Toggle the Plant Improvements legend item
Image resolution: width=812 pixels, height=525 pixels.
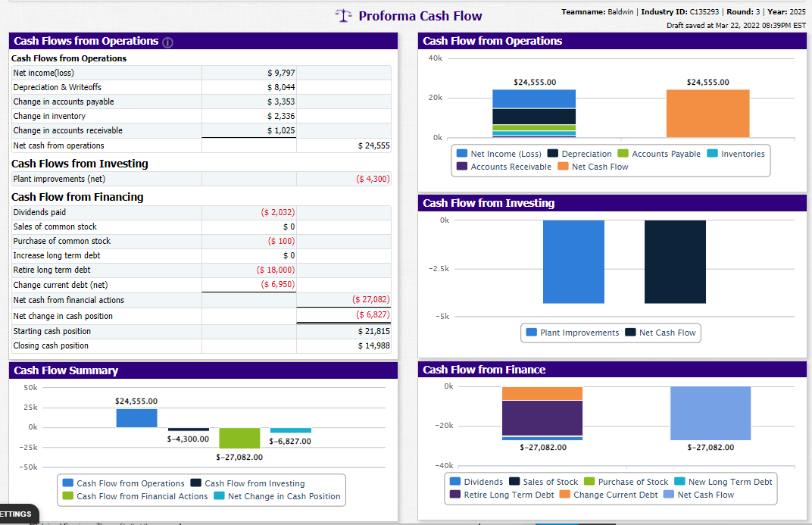point(572,333)
